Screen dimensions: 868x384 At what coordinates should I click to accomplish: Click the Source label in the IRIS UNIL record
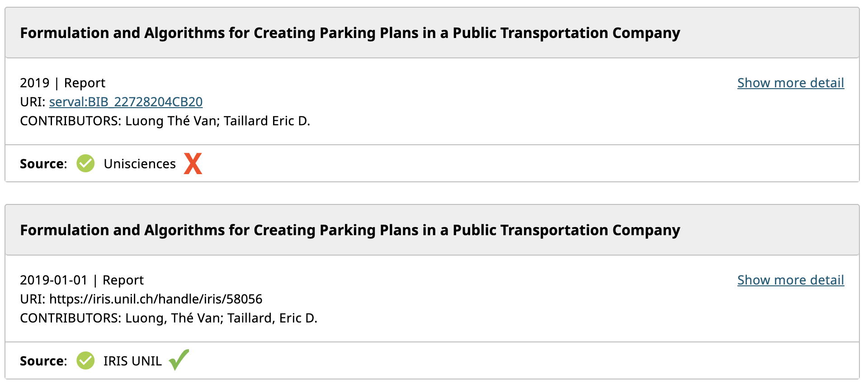click(43, 361)
